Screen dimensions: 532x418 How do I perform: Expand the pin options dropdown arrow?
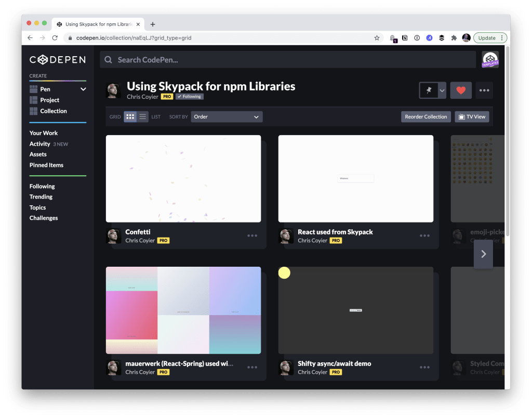(x=442, y=90)
